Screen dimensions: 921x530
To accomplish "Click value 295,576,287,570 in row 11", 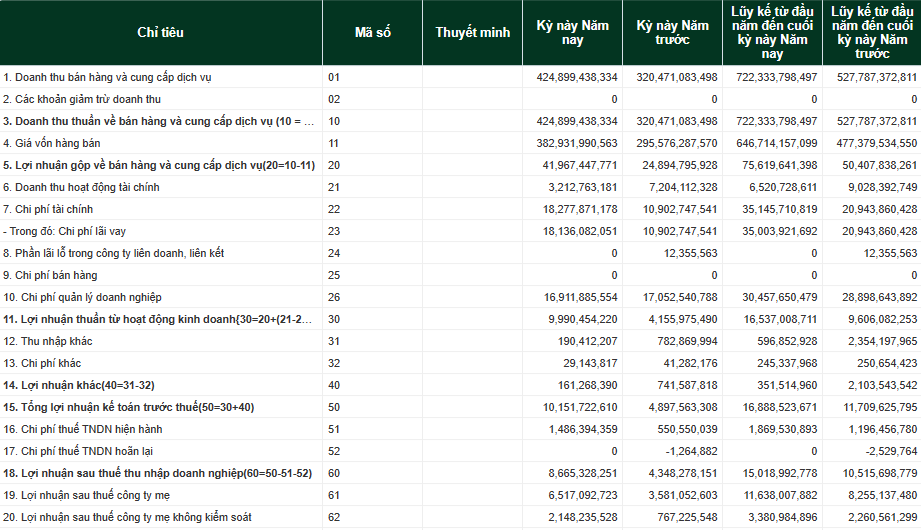I will tap(677, 143).
